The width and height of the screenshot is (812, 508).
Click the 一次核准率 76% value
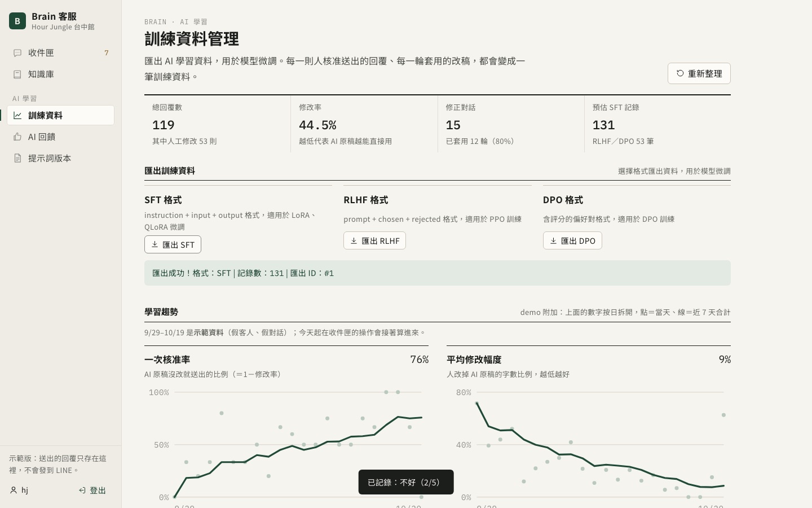pos(420,360)
